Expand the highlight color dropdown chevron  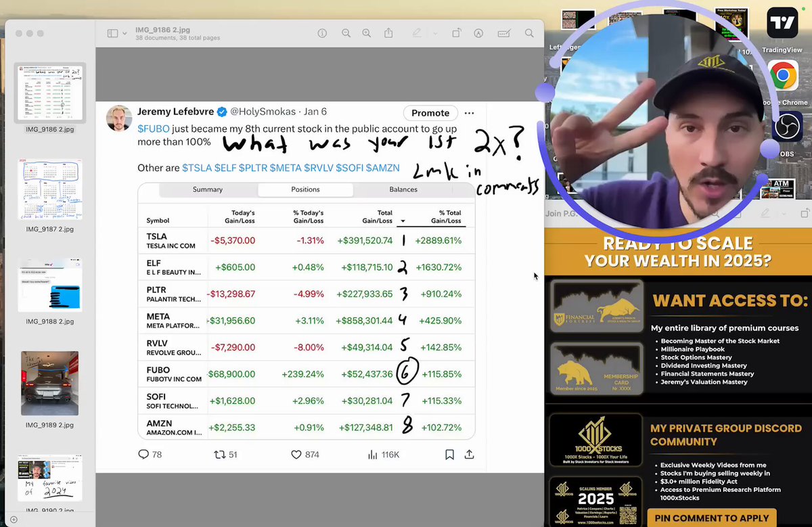(435, 33)
